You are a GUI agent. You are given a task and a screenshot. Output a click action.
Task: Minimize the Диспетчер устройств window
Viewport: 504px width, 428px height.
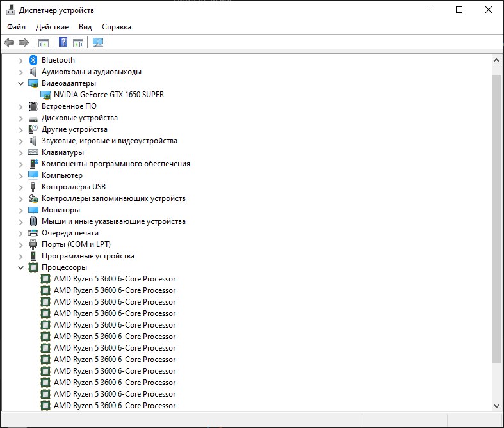click(x=430, y=10)
